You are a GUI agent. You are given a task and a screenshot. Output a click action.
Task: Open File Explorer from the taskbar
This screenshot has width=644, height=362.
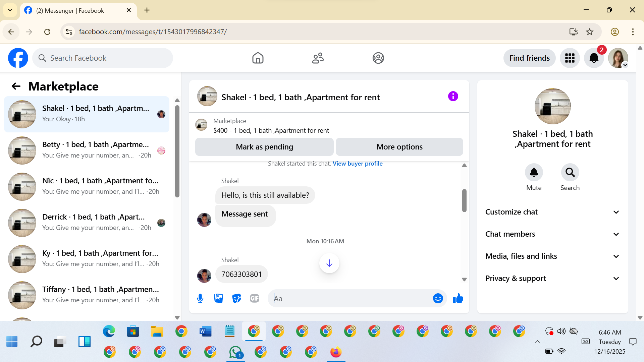click(x=157, y=331)
